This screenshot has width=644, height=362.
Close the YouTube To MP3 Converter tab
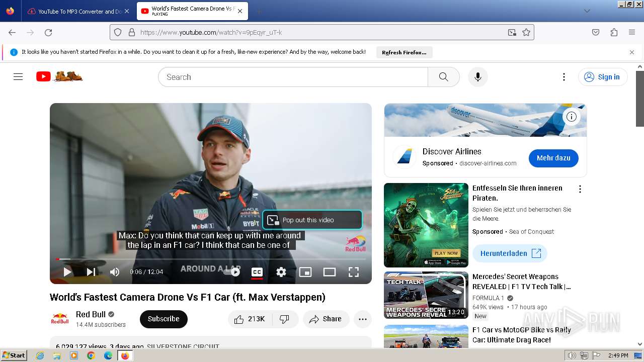[x=126, y=11]
